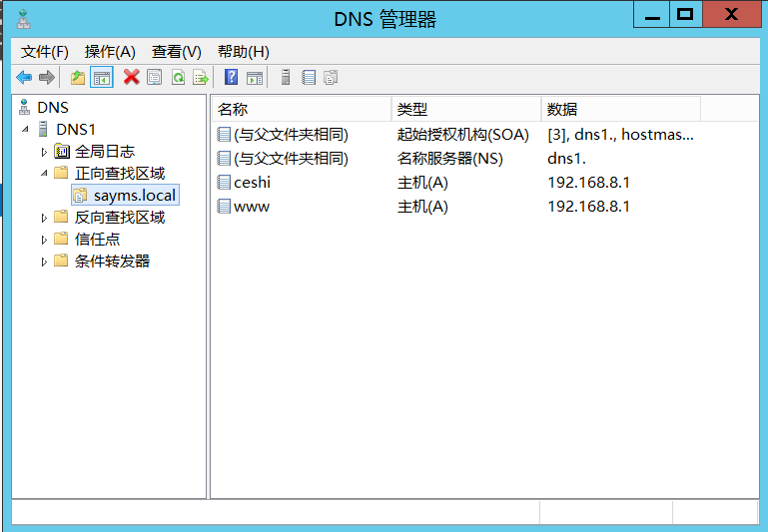Sort by the 名称 column header
The width and height of the screenshot is (768, 532).
coord(303,109)
